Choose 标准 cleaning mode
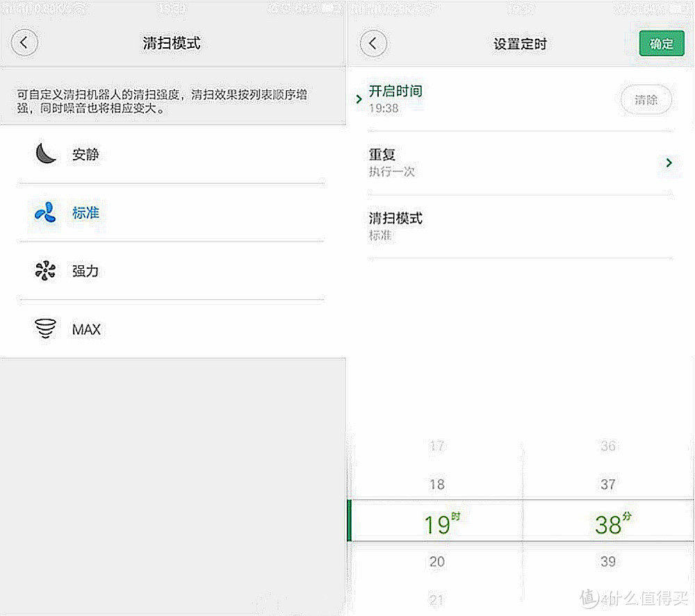Screen dimensions: 695x616 pyautogui.click(x=172, y=213)
